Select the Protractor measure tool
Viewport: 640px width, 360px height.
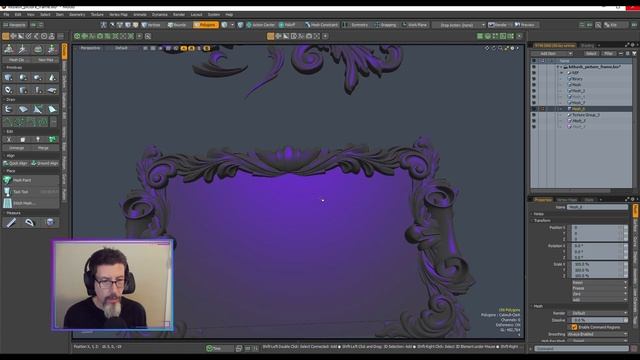[x=30, y=222]
